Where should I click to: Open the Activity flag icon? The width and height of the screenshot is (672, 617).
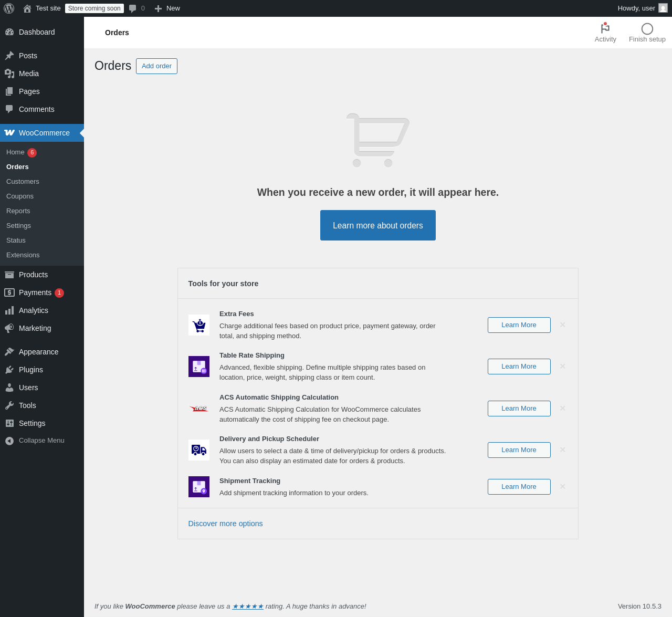point(605,28)
